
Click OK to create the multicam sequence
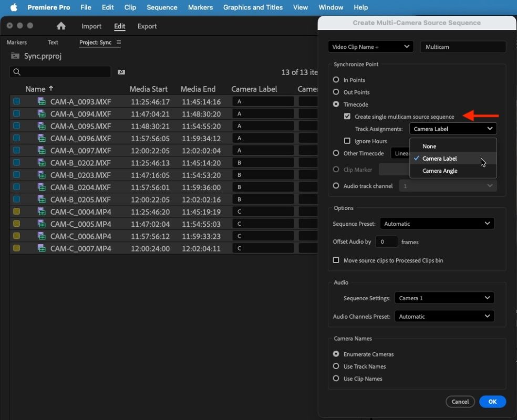pyautogui.click(x=492, y=402)
